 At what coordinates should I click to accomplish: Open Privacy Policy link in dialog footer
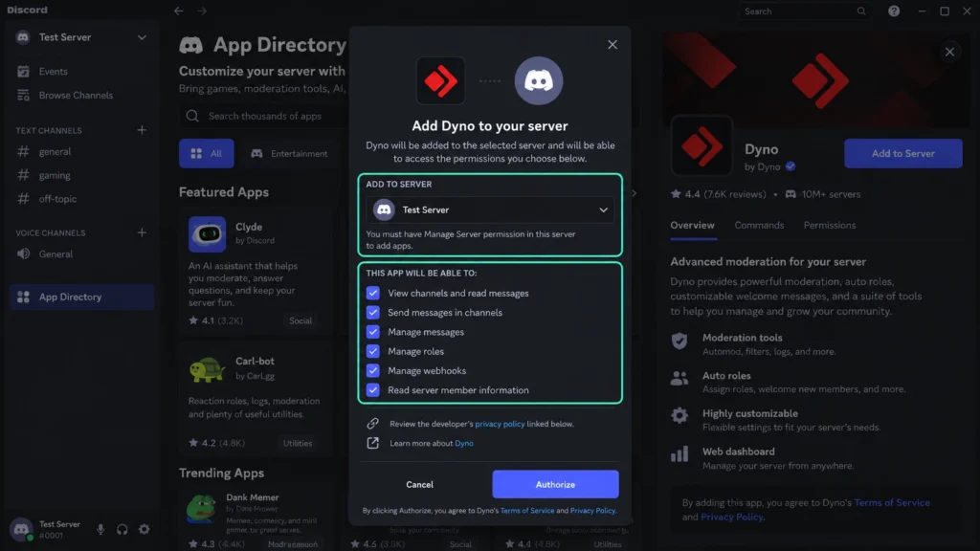click(x=592, y=511)
